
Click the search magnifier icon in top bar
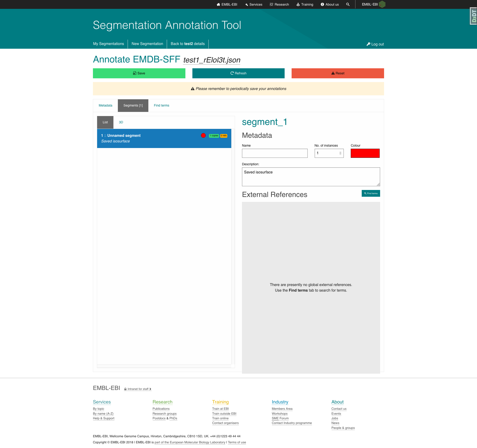348,4
